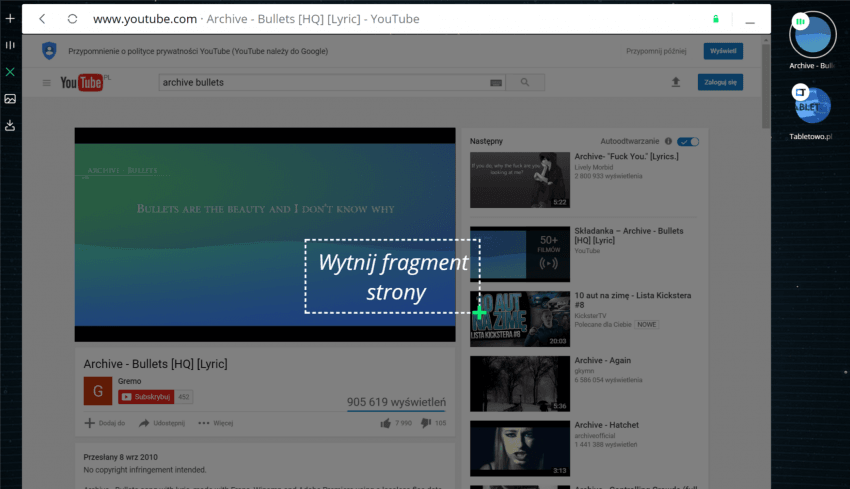The image size is (850, 489).
Task: Click '10 aut na zimę - Lista Kickstera' title
Action: [x=633, y=300]
